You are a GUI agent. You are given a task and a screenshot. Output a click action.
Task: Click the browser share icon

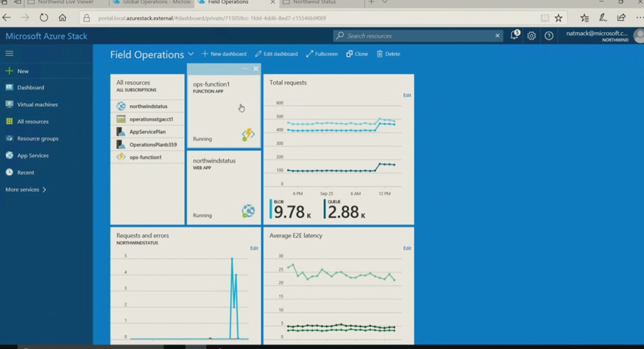click(x=621, y=18)
